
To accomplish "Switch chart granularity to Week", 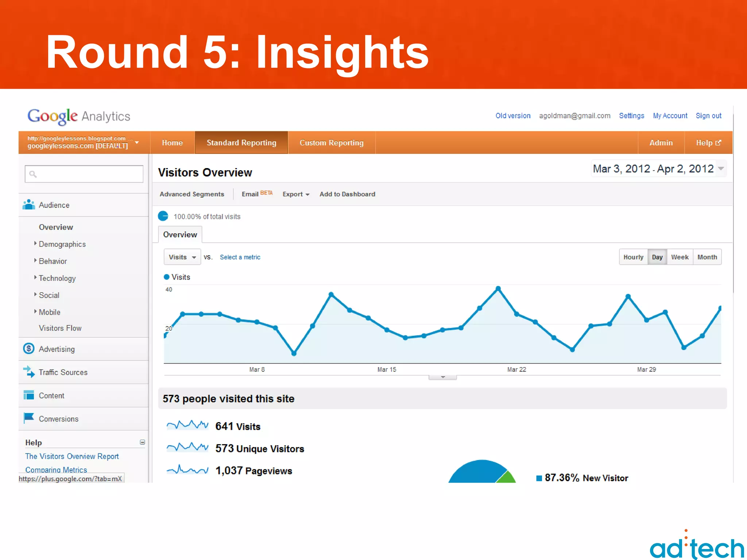I will tap(680, 257).
